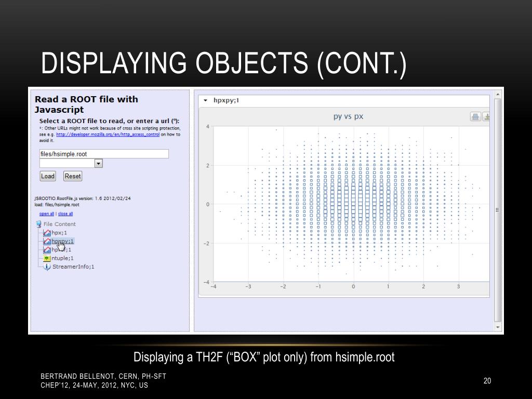Open the ntuple;1 entry
This screenshot has width=532, height=399.
62,258
